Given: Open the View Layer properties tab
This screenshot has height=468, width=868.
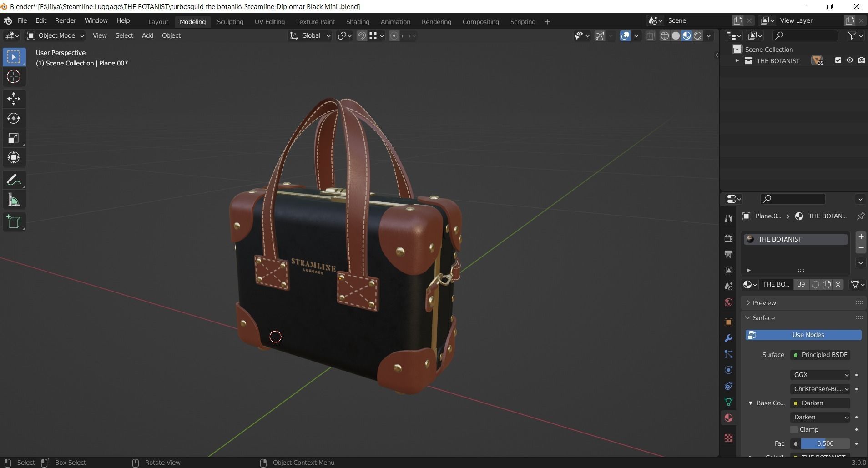Looking at the screenshot, I should click(728, 270).
